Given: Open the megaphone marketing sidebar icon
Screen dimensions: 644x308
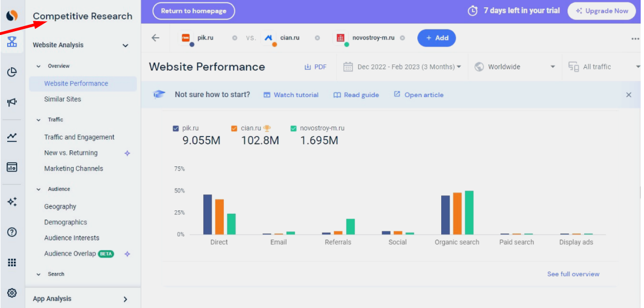Looking at the screenshot, I should coord(12,102).
